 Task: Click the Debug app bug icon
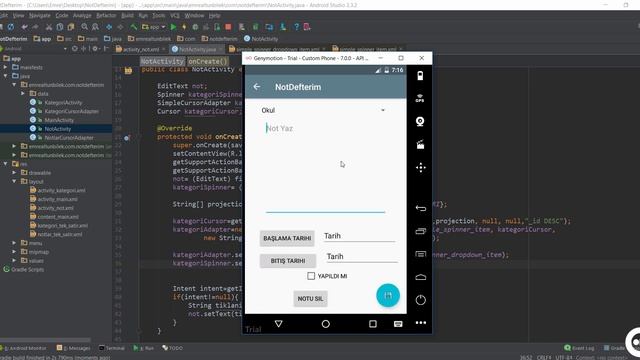point(195,27)
